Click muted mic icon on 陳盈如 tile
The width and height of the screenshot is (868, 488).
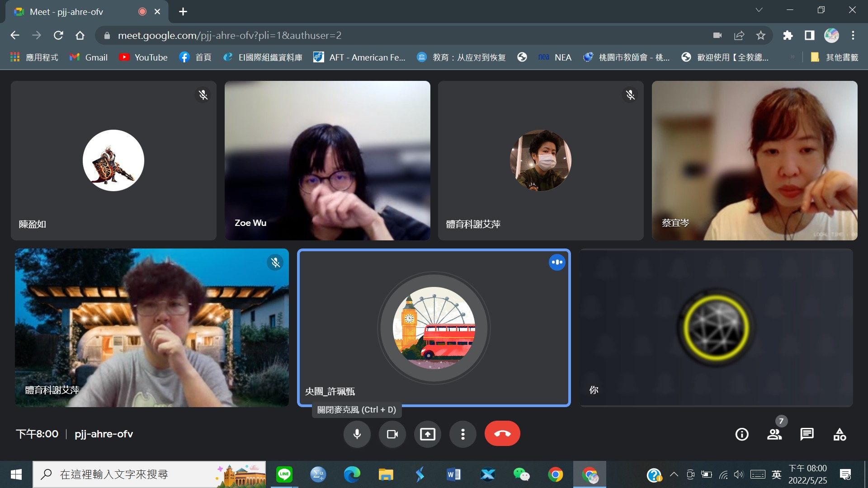[203, 95]
